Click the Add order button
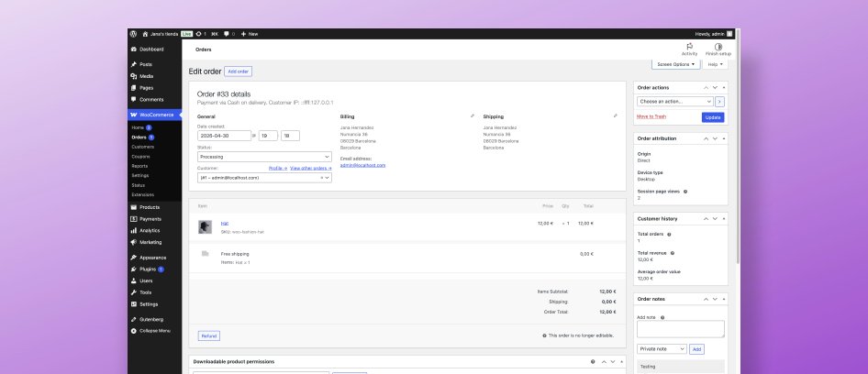Viewport: 868px width, 374px height. pyautogui.click(x=238, y=71)
